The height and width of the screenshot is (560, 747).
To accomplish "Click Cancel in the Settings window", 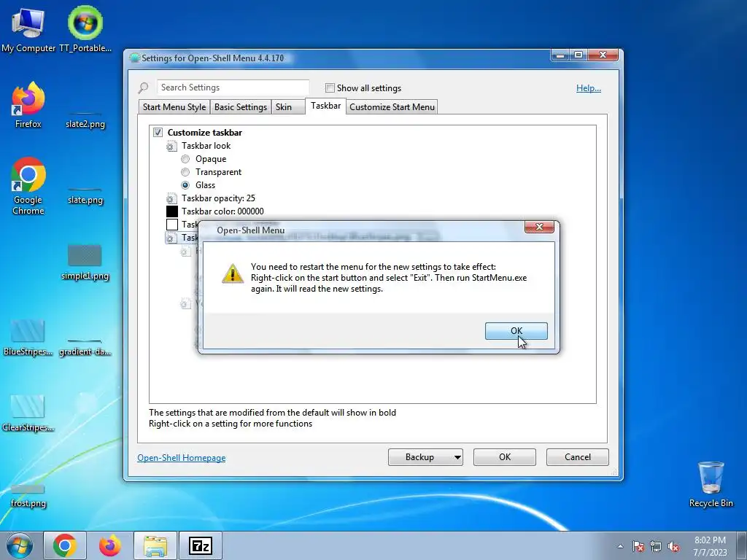I will (x=578, y=457).
